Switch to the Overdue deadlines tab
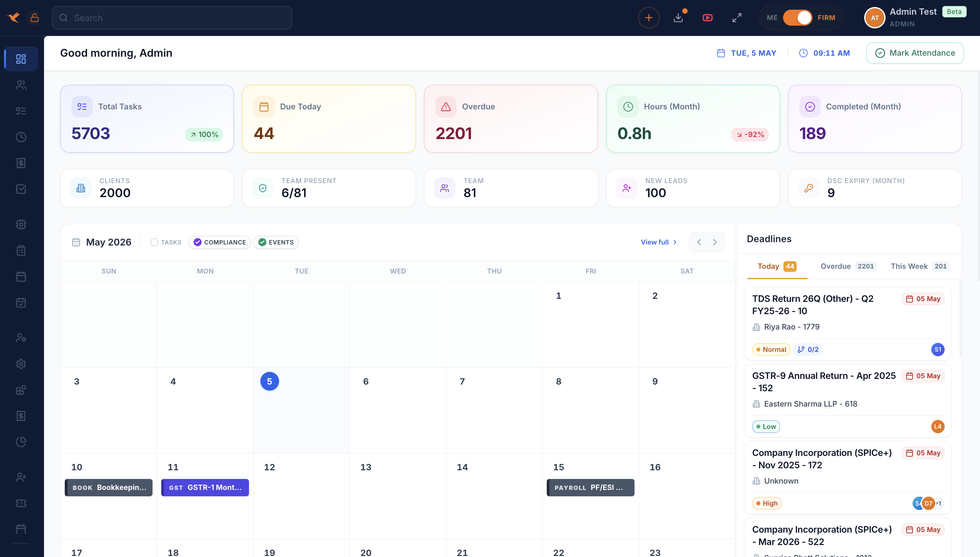Screen dimensions: 980x557 click(848, 266)
